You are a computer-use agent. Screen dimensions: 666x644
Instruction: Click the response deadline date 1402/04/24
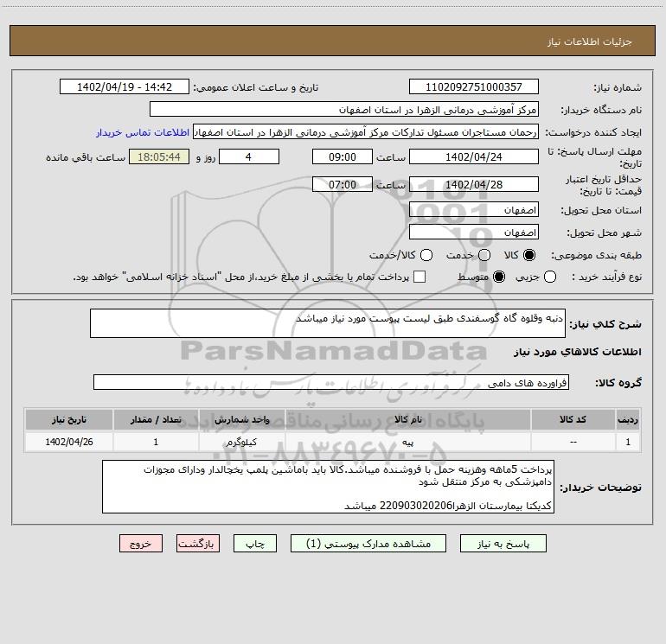coord(474,157)
